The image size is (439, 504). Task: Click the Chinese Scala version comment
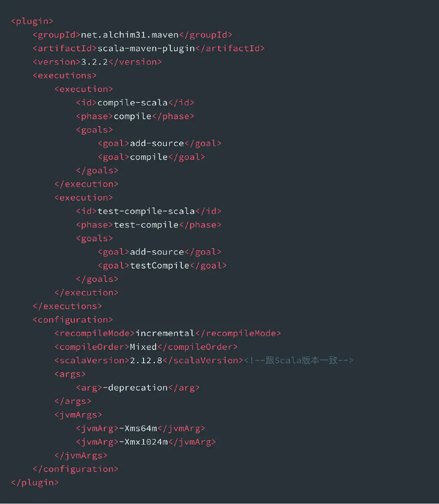click(298, 360)
